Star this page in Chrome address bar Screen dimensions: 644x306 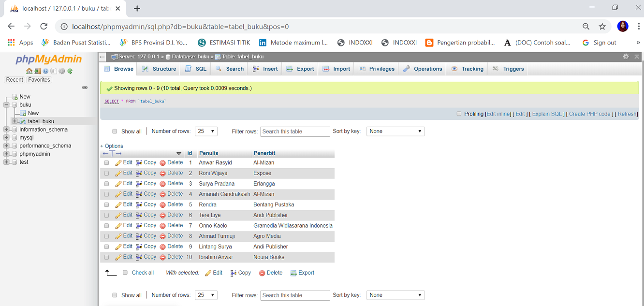point(602,26)
